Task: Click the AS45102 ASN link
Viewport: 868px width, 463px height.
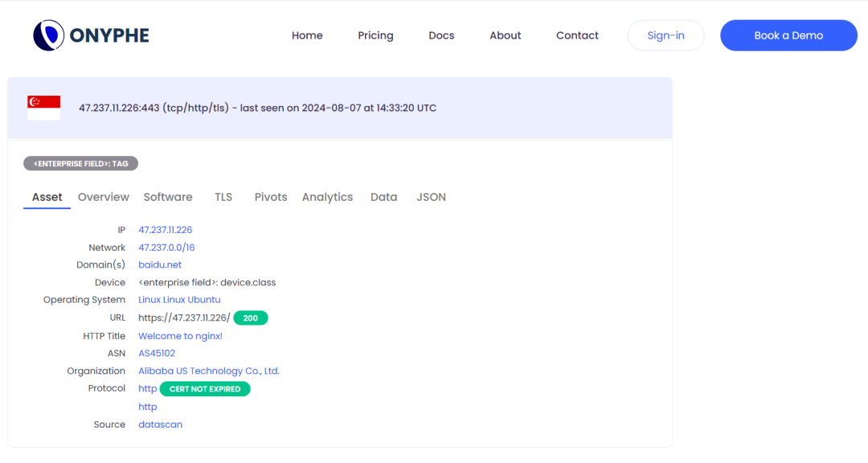Action: pyautogui.click(x=157, y=354)
